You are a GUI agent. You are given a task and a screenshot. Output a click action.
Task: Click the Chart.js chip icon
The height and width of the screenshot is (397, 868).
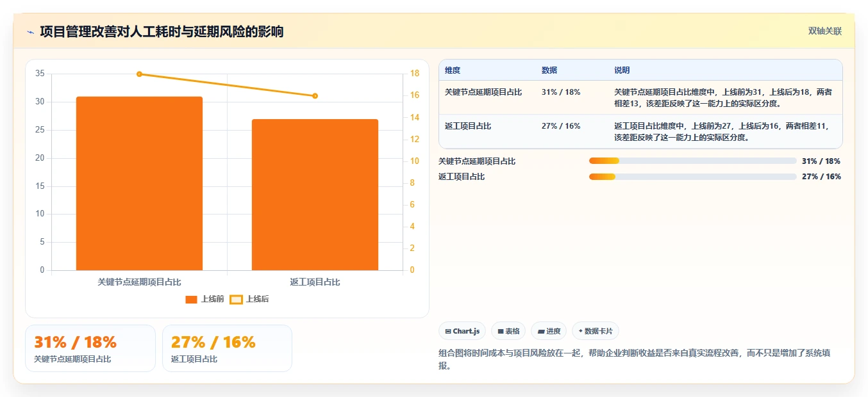448,332
